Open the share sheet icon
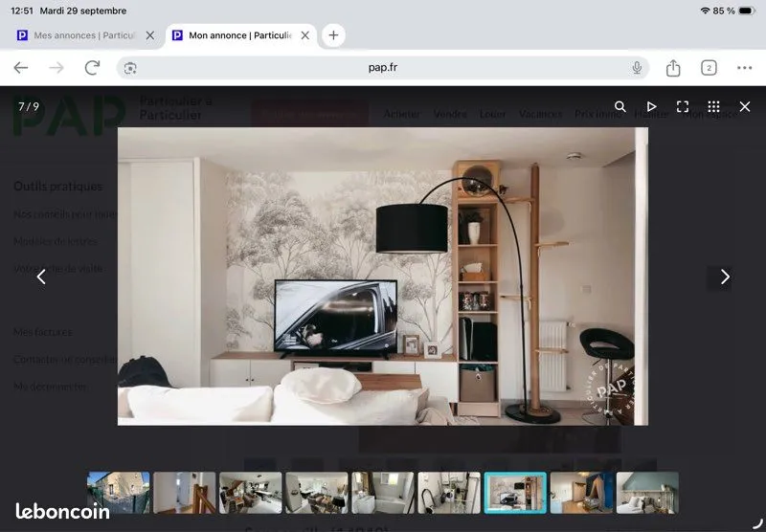 pyautogui.click(x=673, y=68)
